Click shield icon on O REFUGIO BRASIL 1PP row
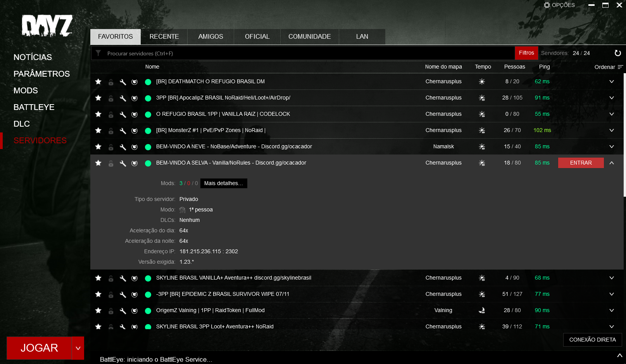 135,115
